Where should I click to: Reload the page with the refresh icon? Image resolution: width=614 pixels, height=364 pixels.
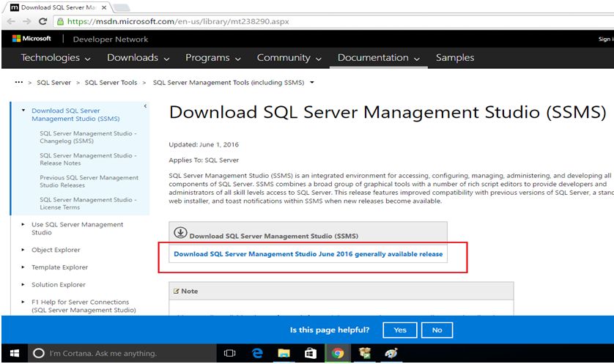pos(42,21)
